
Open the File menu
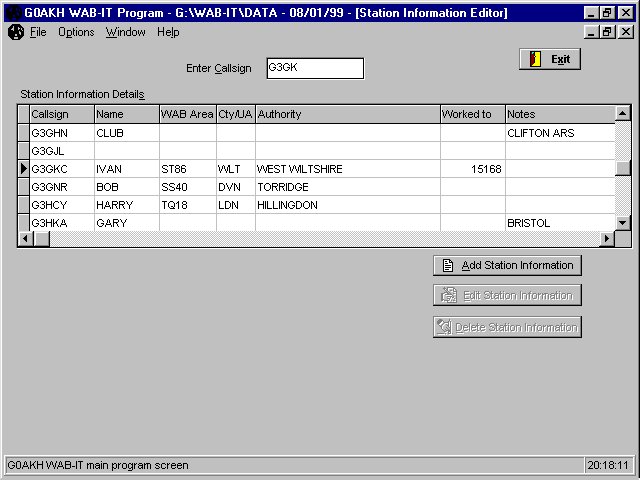(x=38, y=32)
